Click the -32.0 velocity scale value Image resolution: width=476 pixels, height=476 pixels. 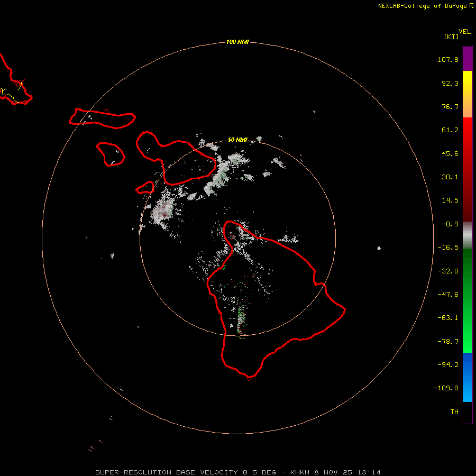448,271
